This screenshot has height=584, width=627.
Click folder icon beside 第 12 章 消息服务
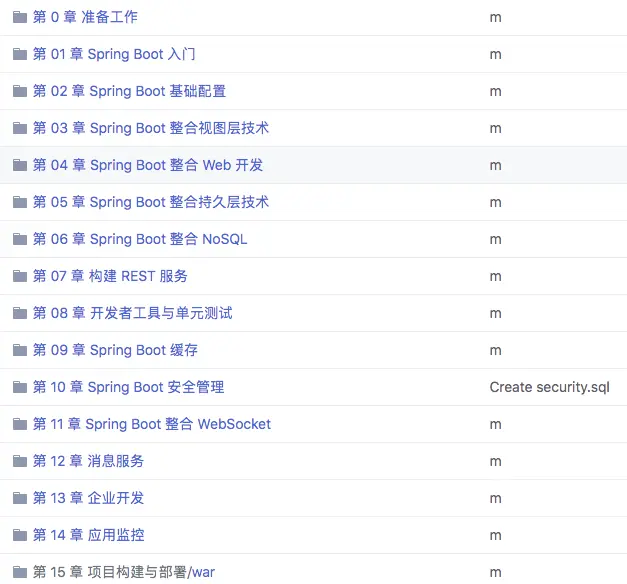[x=20, y=461]
